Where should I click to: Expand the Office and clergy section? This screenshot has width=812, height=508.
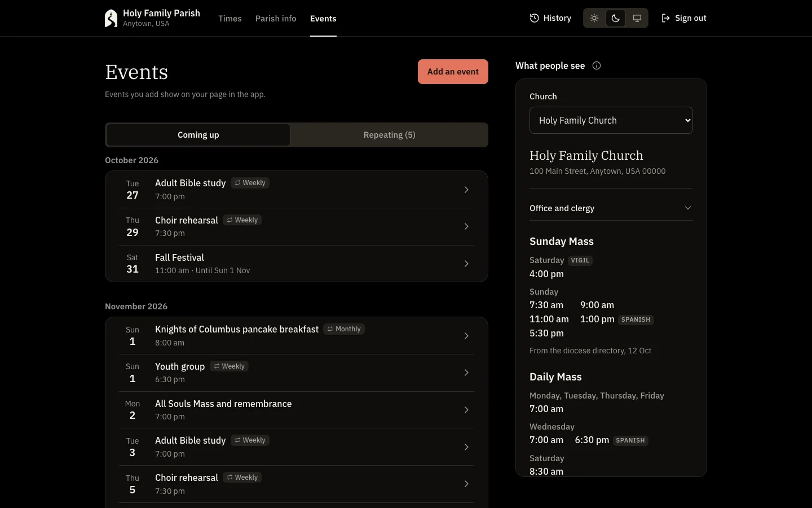click(611, 208)
